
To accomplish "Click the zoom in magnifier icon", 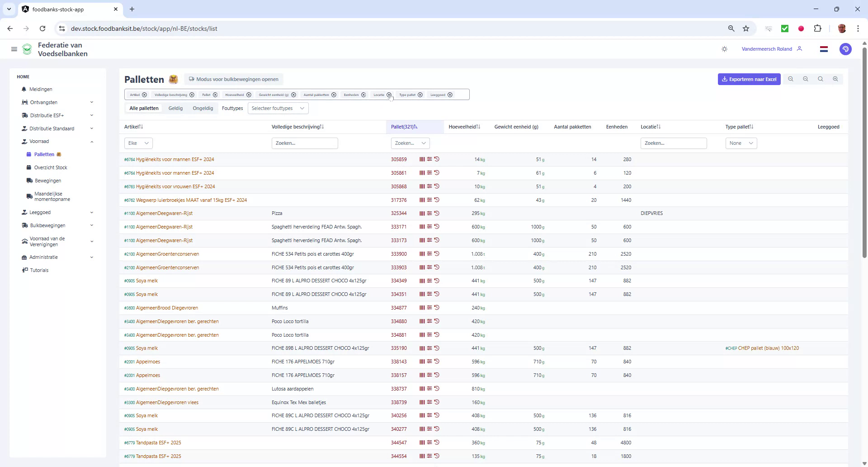I will tap(835, 79).
